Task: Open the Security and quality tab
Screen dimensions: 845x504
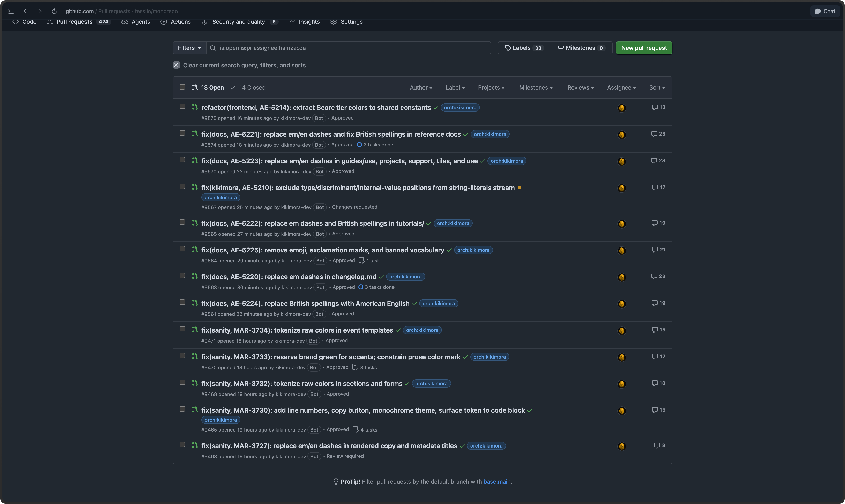Action: pos(240,22)
